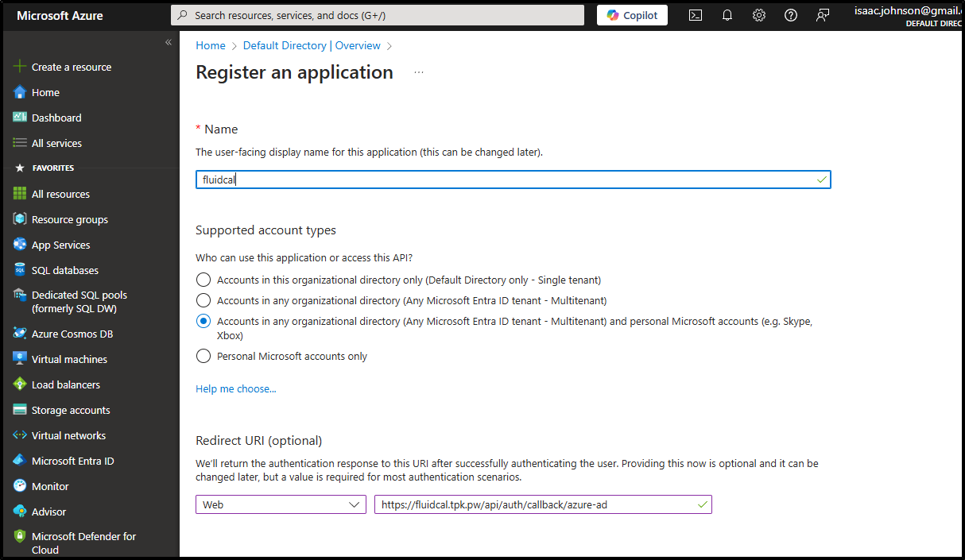Open the Feedback icon in header

tap(823, 15)
